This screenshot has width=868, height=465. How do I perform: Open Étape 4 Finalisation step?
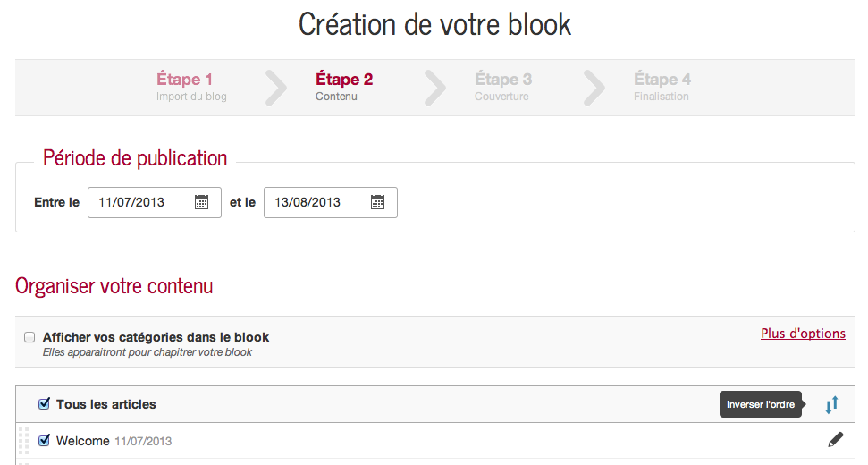[x=662, y=87]
